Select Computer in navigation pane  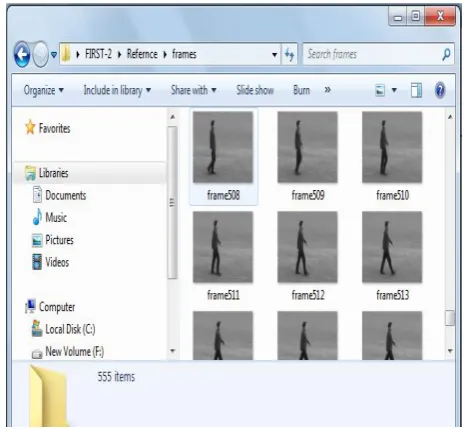(x=57, y=307)
